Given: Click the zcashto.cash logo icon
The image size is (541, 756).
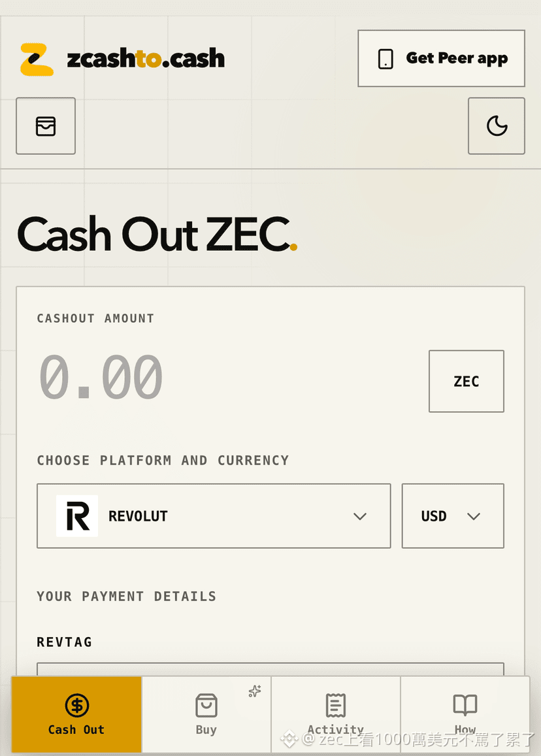Looking at the screenshot, I should 37,59.
